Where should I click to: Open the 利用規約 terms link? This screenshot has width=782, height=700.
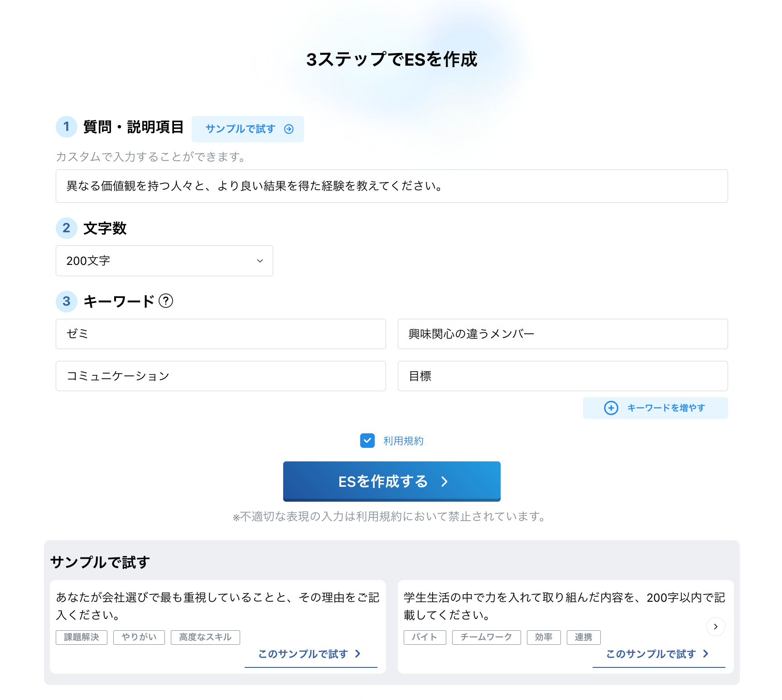403,441
